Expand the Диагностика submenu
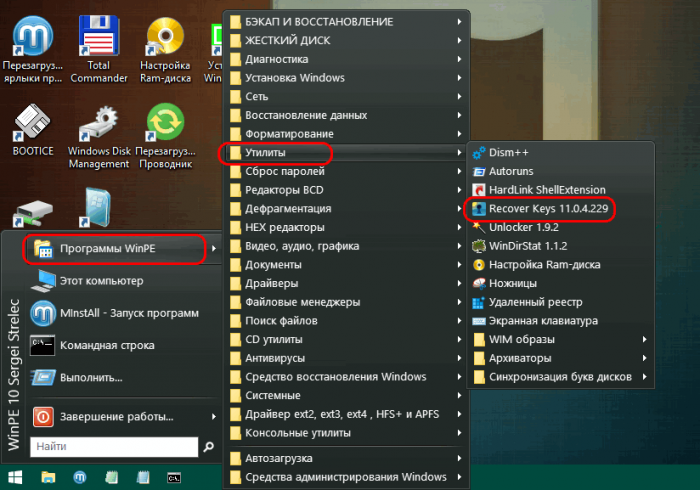 coord(346,59)
